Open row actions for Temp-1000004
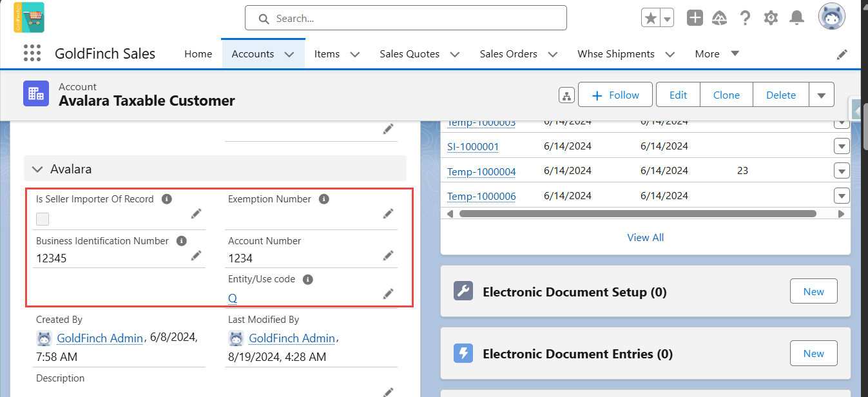The image size is (868, 397). coord(842,171)
